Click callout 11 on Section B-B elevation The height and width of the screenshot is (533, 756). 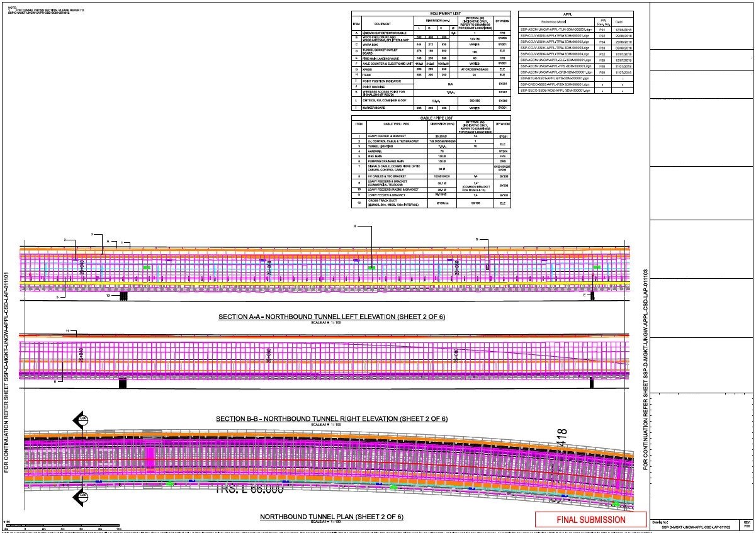(67, 330)
